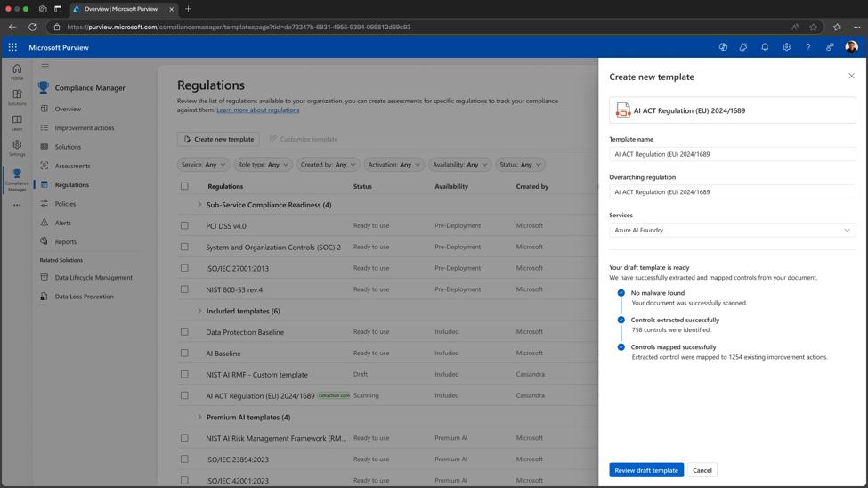
Task: Open the notifications bell icon
Action: (765, 47)
